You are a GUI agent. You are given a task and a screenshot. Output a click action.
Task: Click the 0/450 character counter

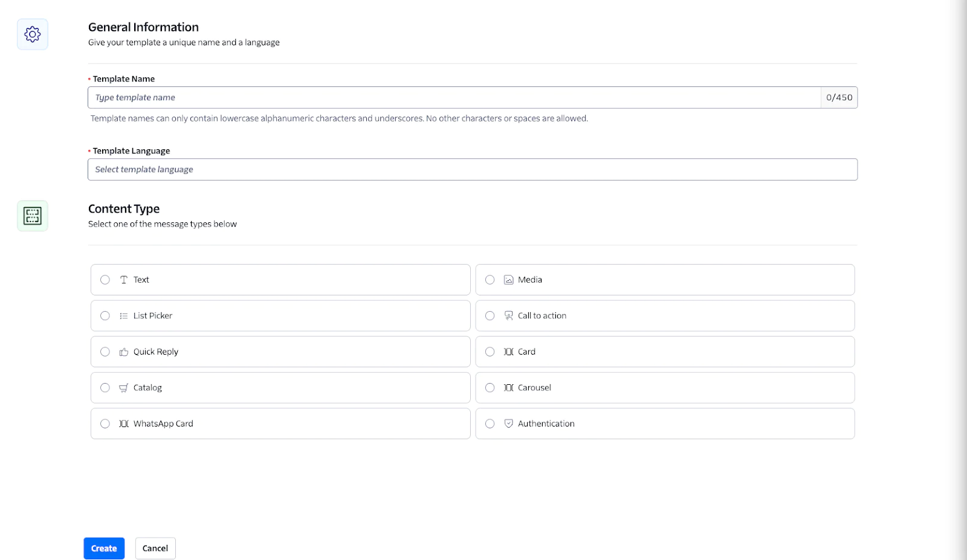839,97
